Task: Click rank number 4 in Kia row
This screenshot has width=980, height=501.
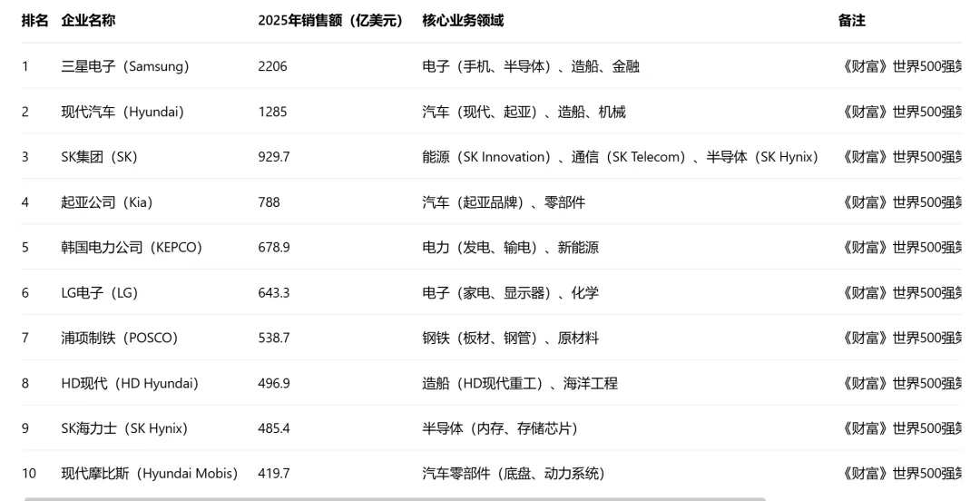Action: [25, 202]
